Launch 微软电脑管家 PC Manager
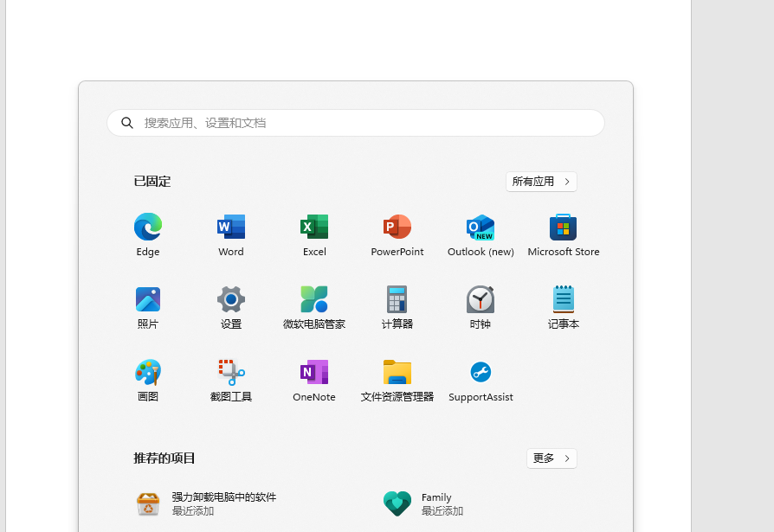This screenshot has height=532, width=774. [x=314, y=300]
